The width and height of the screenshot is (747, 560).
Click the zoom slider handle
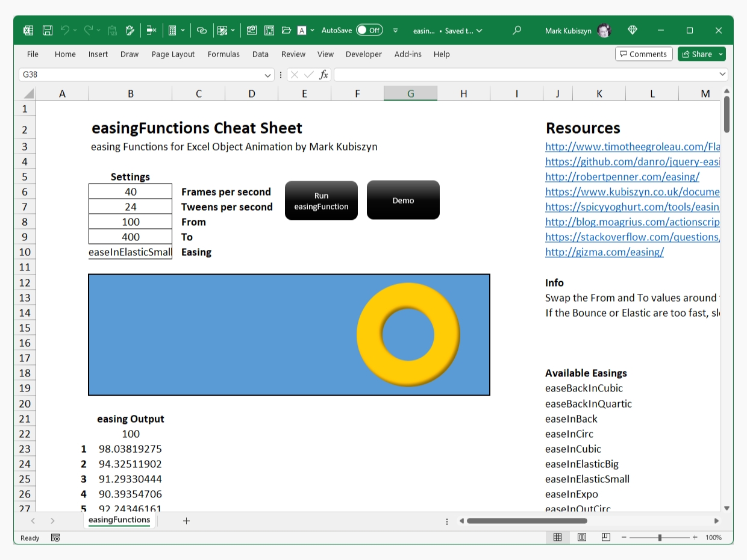click(660, 537)
